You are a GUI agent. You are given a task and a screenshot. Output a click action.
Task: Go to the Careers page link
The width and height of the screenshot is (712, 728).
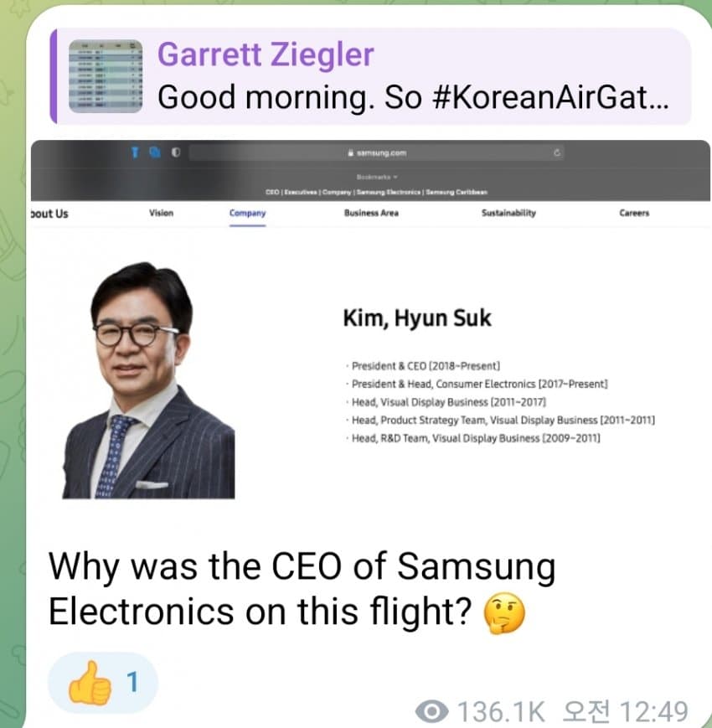(634, 213)
